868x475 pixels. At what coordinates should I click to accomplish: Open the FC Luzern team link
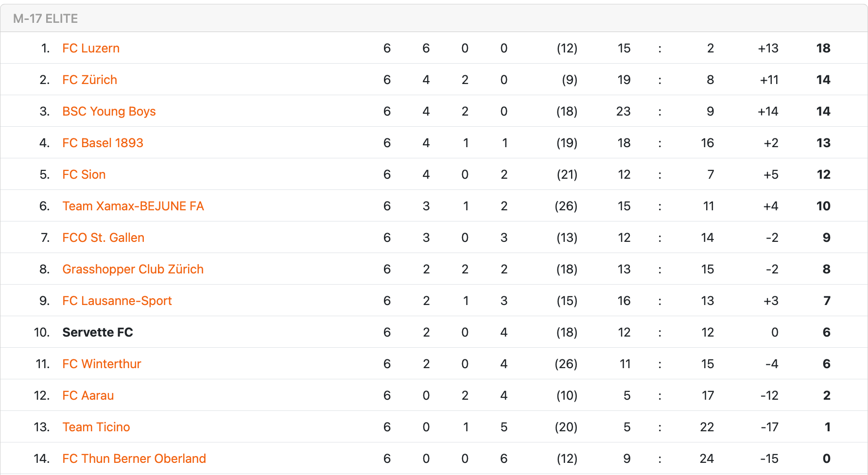[91, 48]
